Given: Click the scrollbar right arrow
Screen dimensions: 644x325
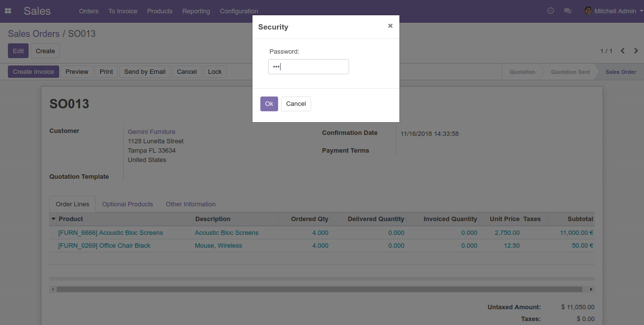Looking at the screenshot, I should point(591,290).
